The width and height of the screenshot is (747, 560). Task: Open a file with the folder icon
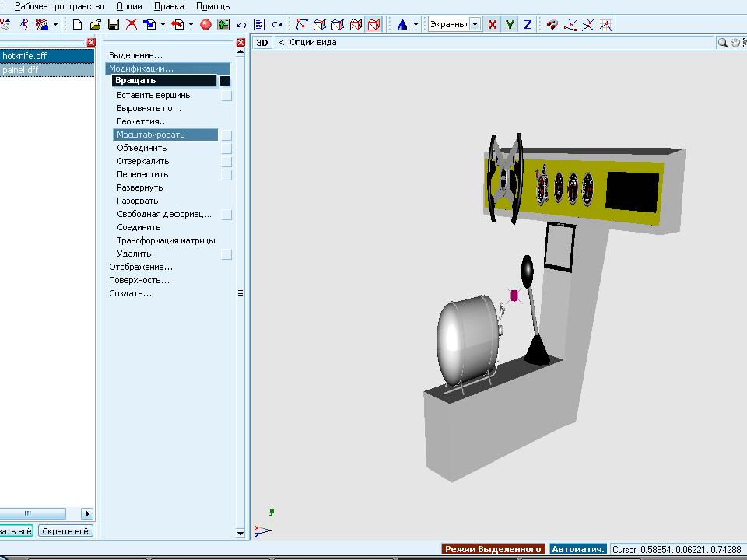point(96,24)
